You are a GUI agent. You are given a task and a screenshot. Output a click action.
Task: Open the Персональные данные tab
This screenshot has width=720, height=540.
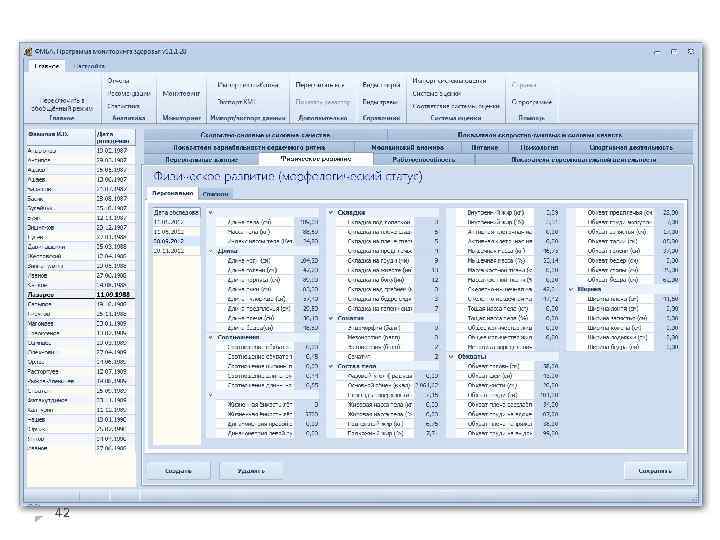201,159
